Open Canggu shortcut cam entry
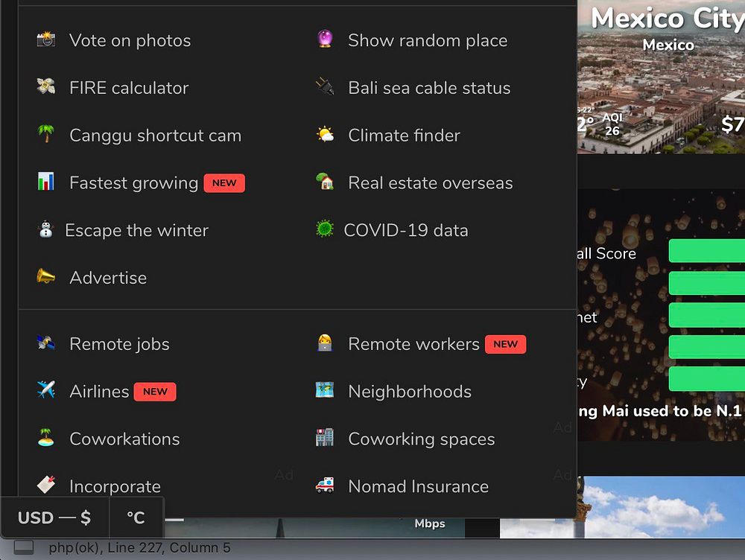 tap(156, 136)
